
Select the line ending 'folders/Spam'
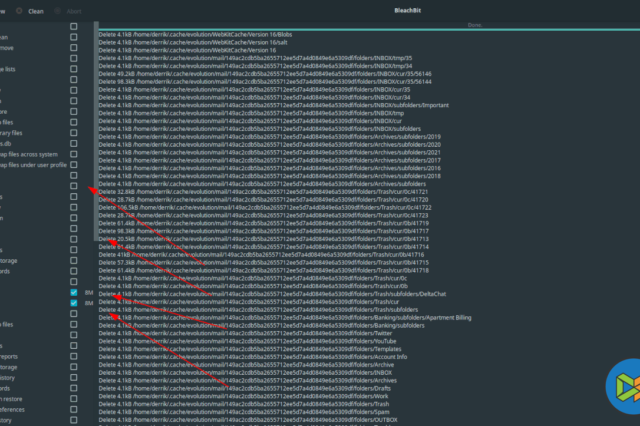tap(244, 412)
